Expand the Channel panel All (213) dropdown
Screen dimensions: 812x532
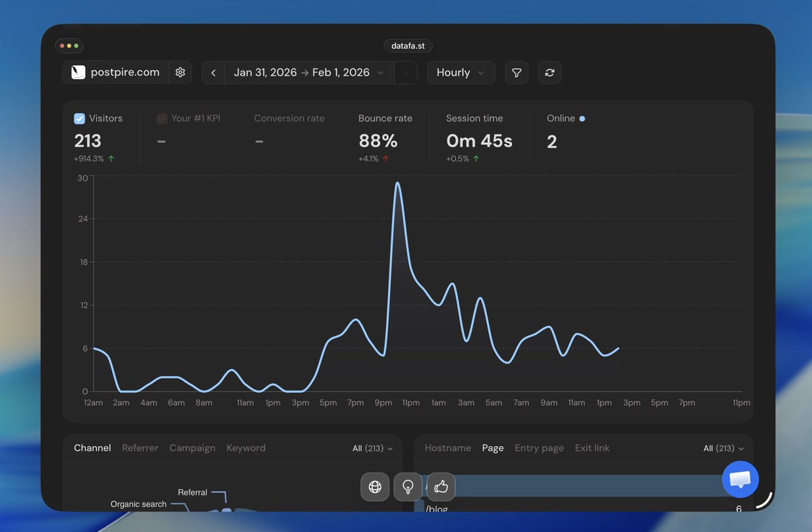(372, 448)
